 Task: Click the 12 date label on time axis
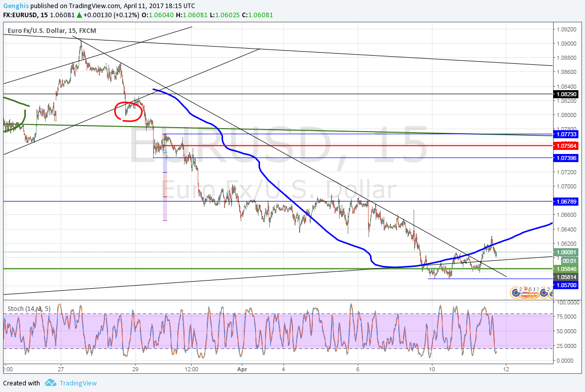click(x=506, y=369)
